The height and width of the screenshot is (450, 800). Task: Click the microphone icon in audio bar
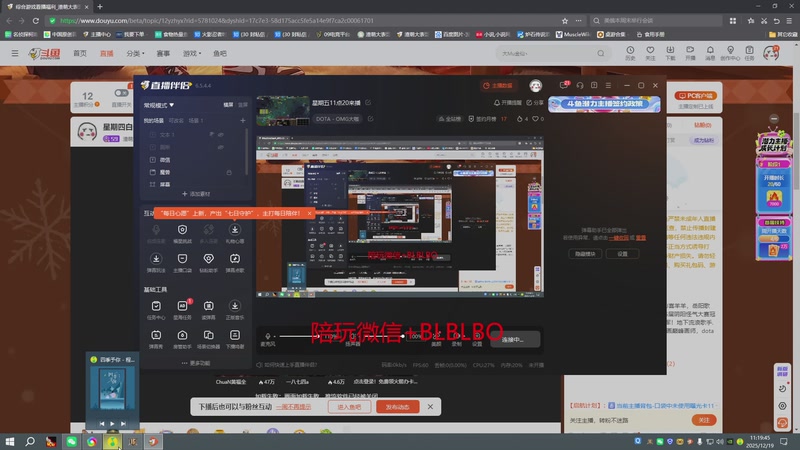point(268,336)
